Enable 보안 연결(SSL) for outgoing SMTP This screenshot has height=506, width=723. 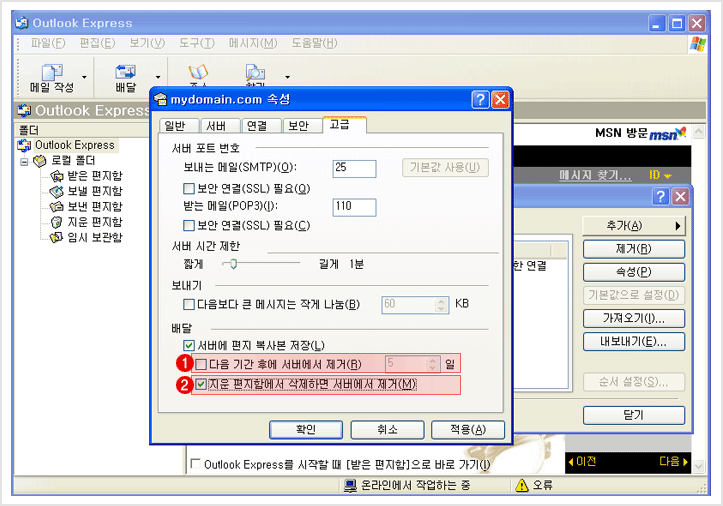click(x=190, y=189)
